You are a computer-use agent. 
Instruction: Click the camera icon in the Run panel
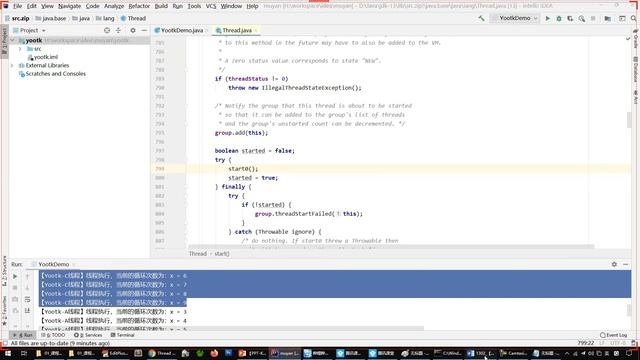click(15, 299)
